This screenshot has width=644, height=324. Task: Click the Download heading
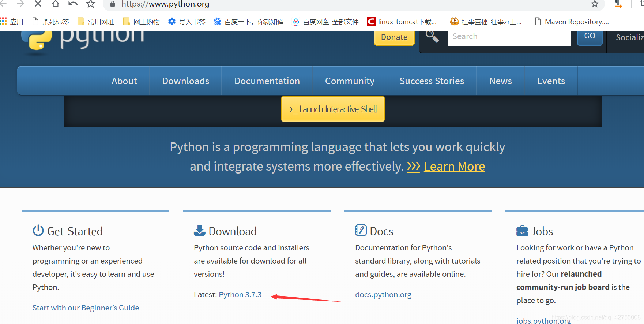click(233, 231)
